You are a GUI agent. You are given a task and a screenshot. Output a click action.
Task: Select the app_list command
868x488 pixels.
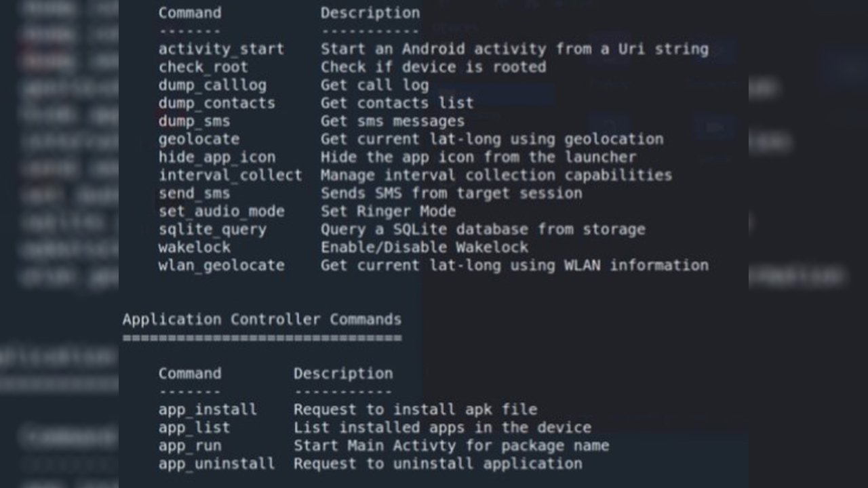click(x=194, y=428)
